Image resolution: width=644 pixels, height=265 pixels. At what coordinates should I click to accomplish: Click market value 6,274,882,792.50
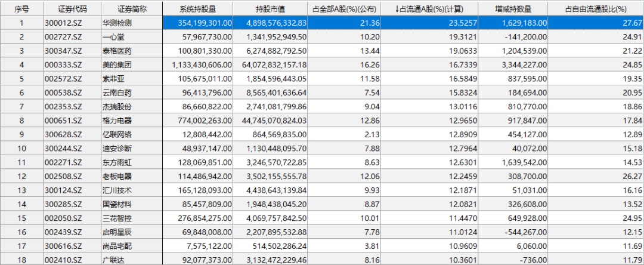pos(271,51)
